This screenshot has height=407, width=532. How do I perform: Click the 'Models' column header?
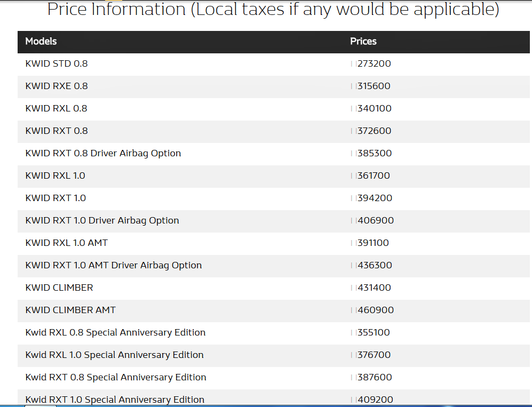click(x=41, y=42)
